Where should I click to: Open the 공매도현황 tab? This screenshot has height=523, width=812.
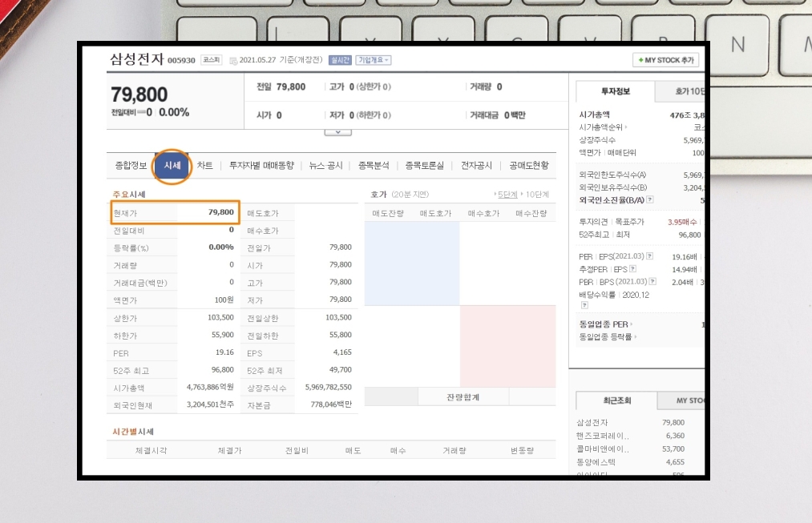tap(528, 166)
